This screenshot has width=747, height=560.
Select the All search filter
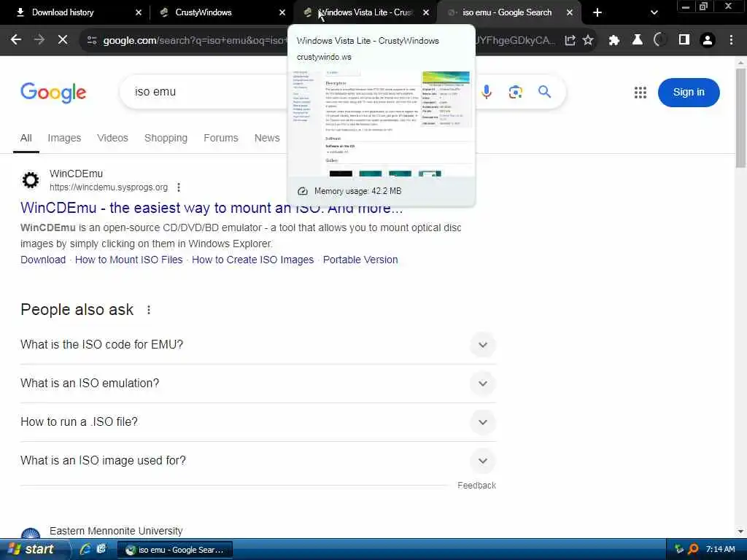[26, 138]
